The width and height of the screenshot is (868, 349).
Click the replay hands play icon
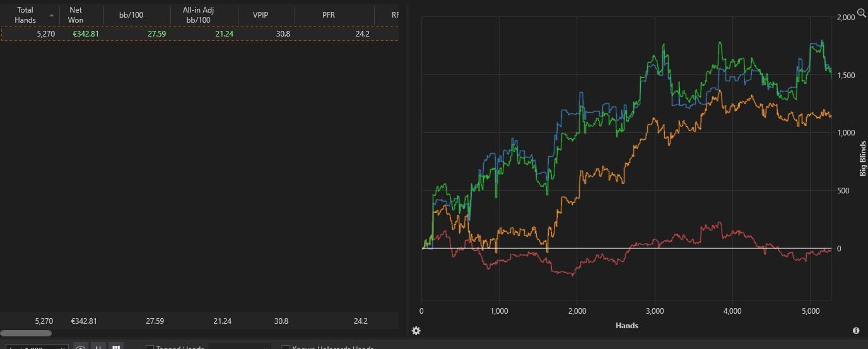click(81, 347)
